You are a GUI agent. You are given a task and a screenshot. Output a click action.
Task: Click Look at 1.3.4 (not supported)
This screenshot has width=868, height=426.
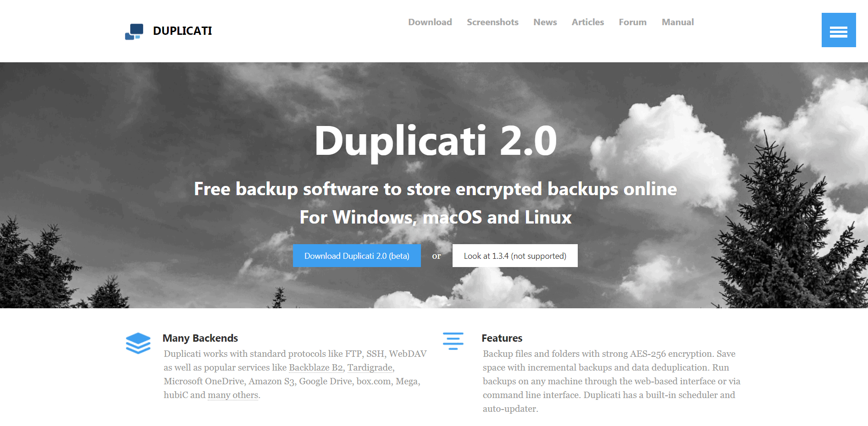pyautogui.click(x=515, y=256)
